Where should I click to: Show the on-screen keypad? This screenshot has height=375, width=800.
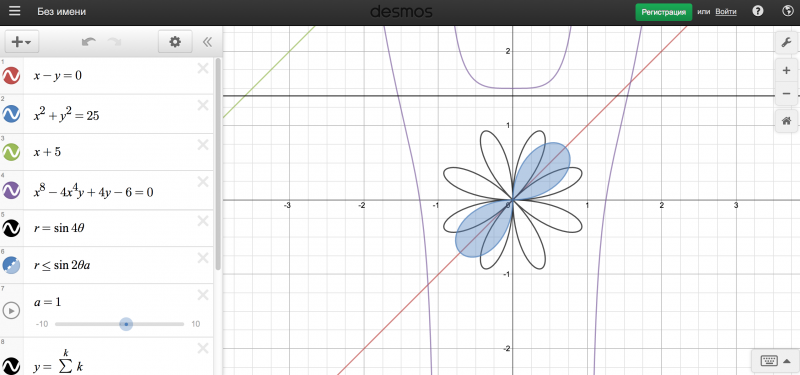click(776, 361)
